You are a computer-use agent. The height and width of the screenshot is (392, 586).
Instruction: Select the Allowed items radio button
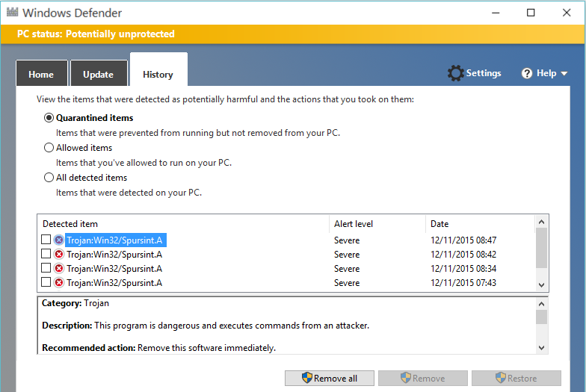pos(49,148)
